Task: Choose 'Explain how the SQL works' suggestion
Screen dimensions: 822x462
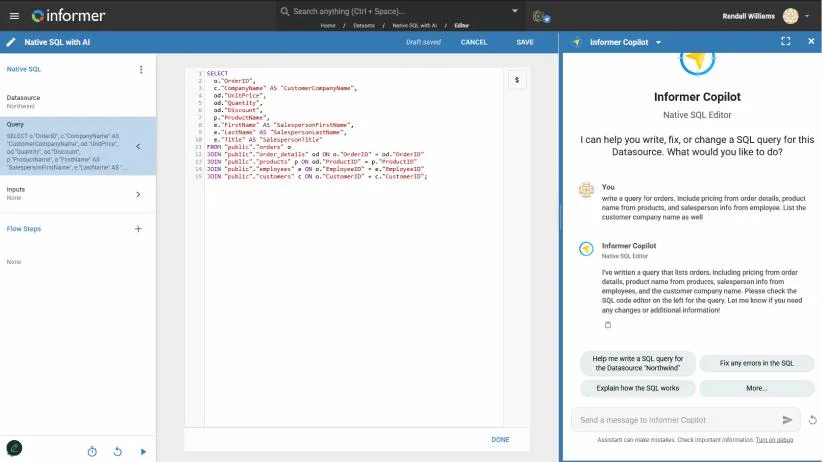Action: (x=637, y=388)
